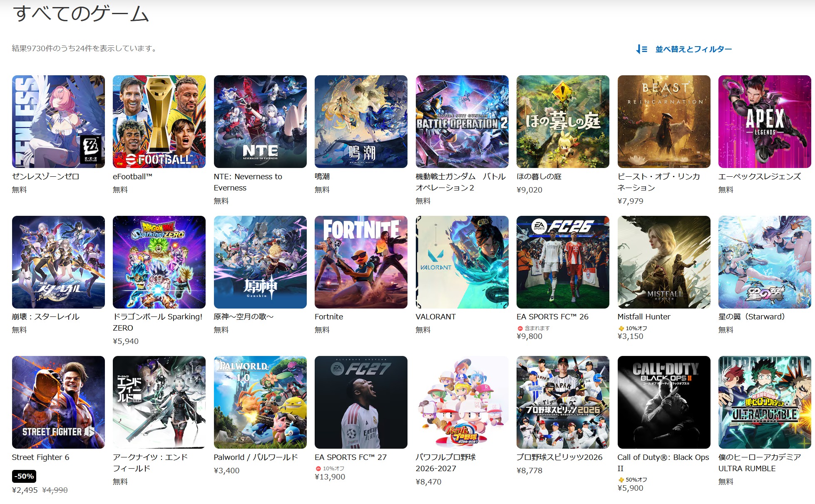Viewport: 815px width, 504px height.
Task: Select the ¥5,900 Black Ops II price
Action: tap(630, 488)
